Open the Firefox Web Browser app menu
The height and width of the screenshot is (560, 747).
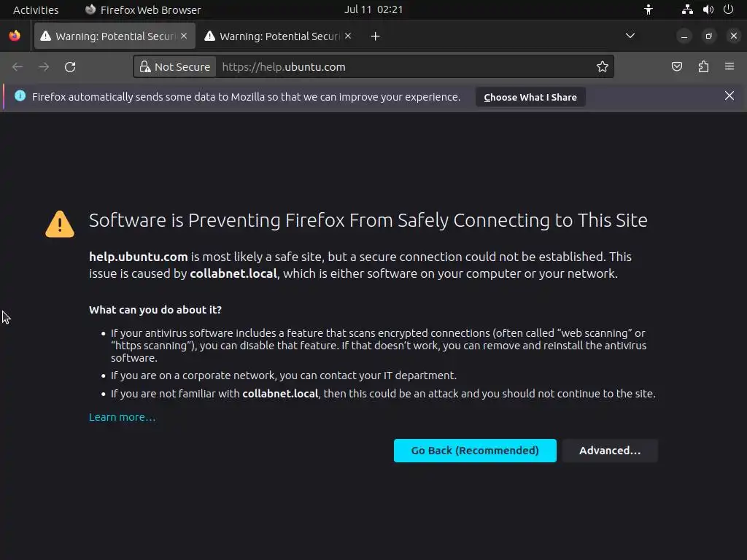pyautogui.click(x=143, y=9)
